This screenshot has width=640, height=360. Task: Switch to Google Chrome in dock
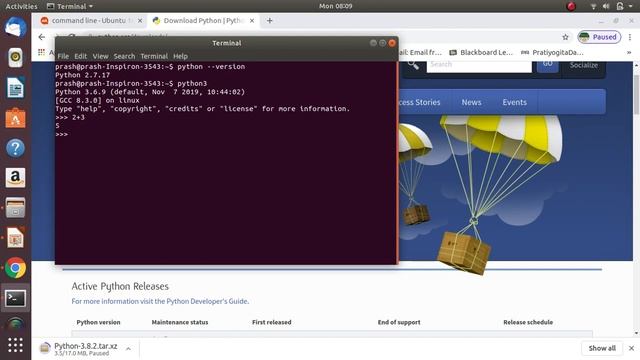click(x=16, y=268)
